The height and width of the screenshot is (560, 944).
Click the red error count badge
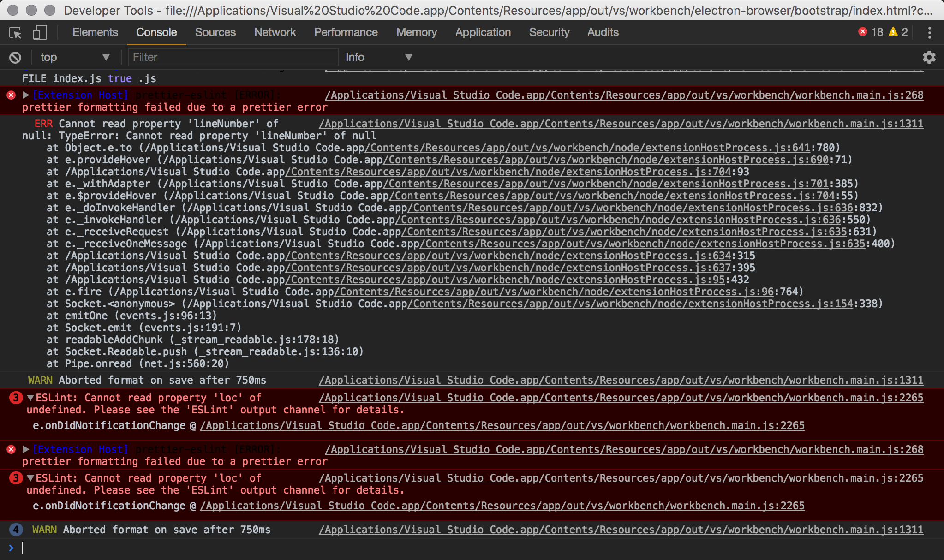pyautogui.click(x=870, y=32)
